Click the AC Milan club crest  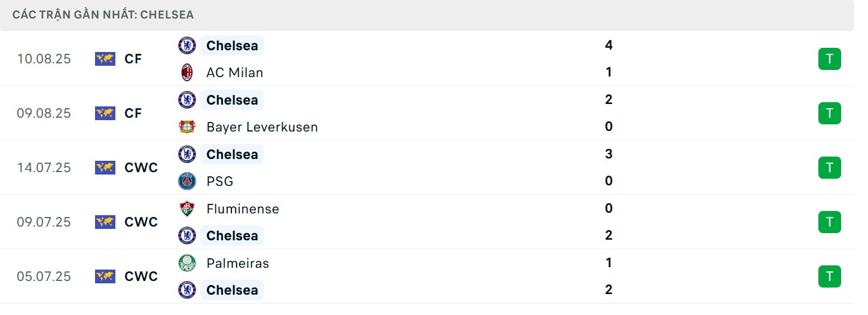pos(187,72)
